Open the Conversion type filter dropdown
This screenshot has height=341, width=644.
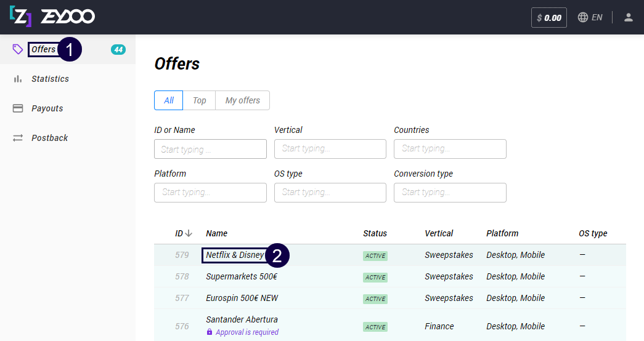[450, 192]
